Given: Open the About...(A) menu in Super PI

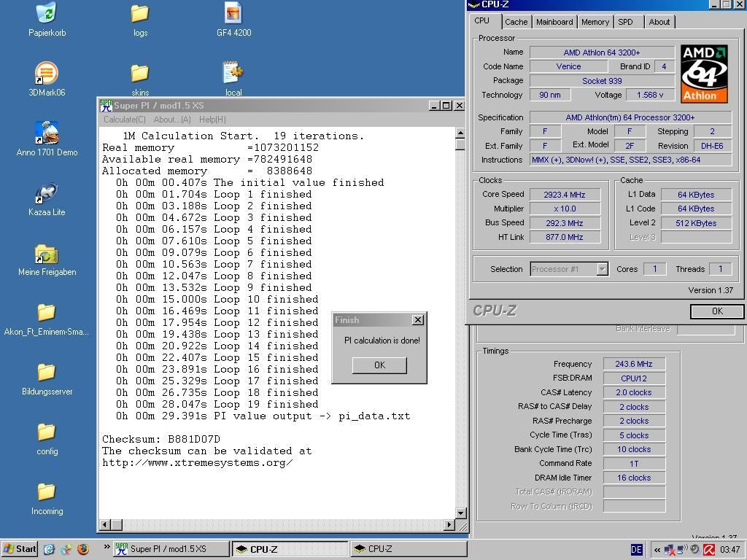Looking at the screenshot, I should [172, 120].
